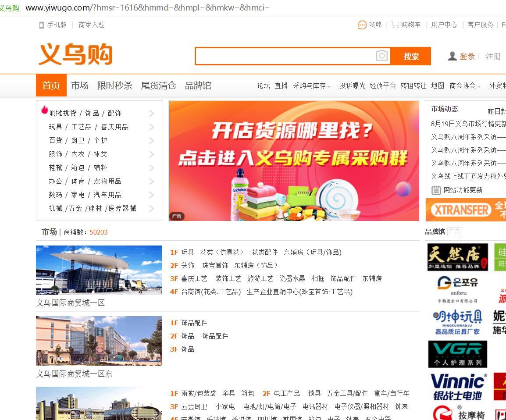Expand 服饰 / 内衣 / 袜类 category arrow
Viewport: 506px width, 420px height.
151,154
